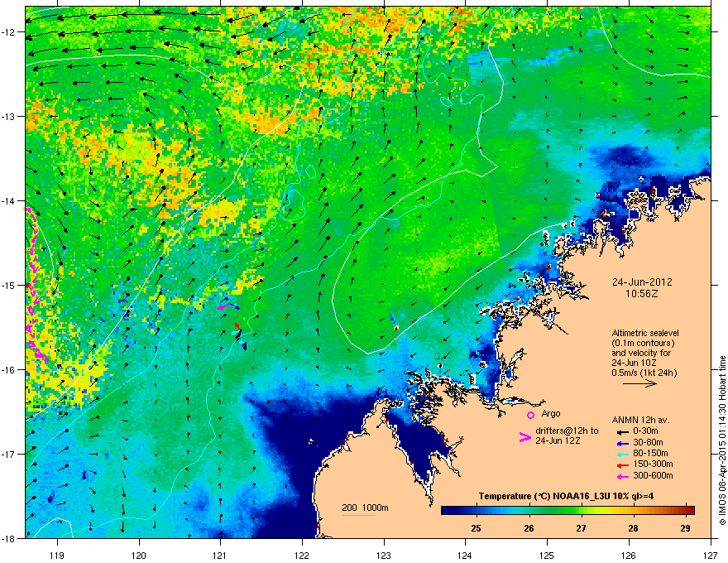Click longitude axis label '124'
The width and height of the screenshot is (728, 563).
pos(465,555)
